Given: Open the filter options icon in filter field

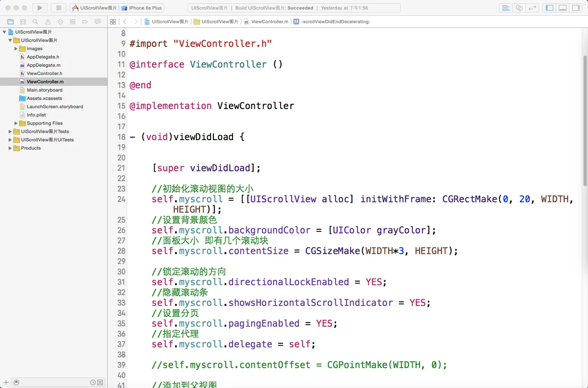Looking at the screenshot, I should (17, 382).
